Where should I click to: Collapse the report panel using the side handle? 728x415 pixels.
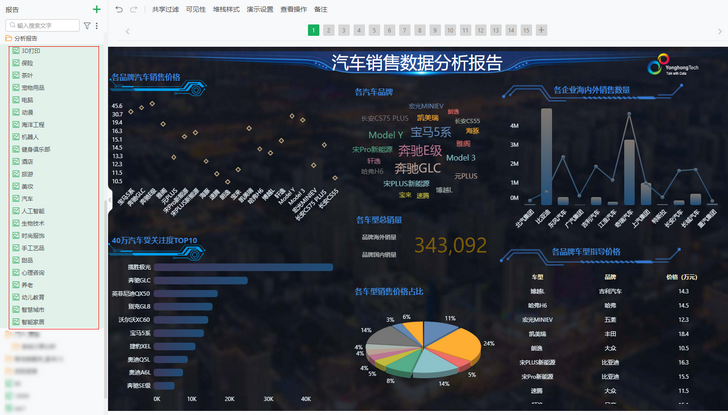click(x=110, y=200)
